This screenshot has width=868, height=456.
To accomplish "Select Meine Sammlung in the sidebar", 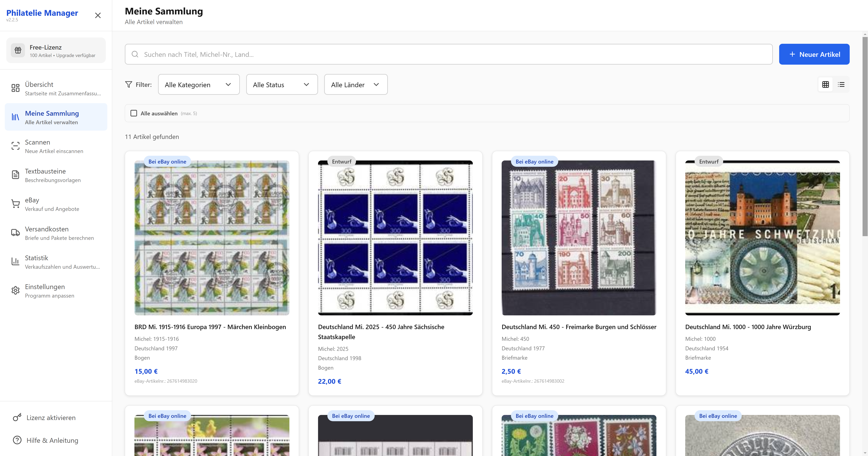I will pos(56,117).
